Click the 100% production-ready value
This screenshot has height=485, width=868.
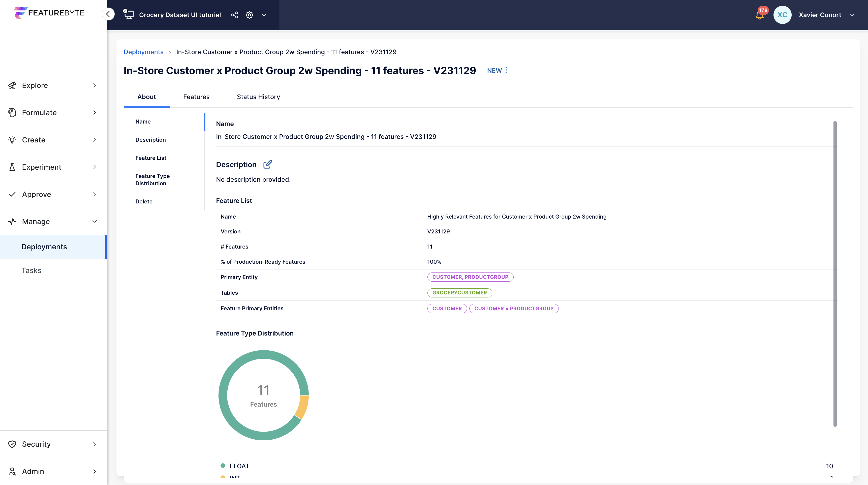[434, 262]
